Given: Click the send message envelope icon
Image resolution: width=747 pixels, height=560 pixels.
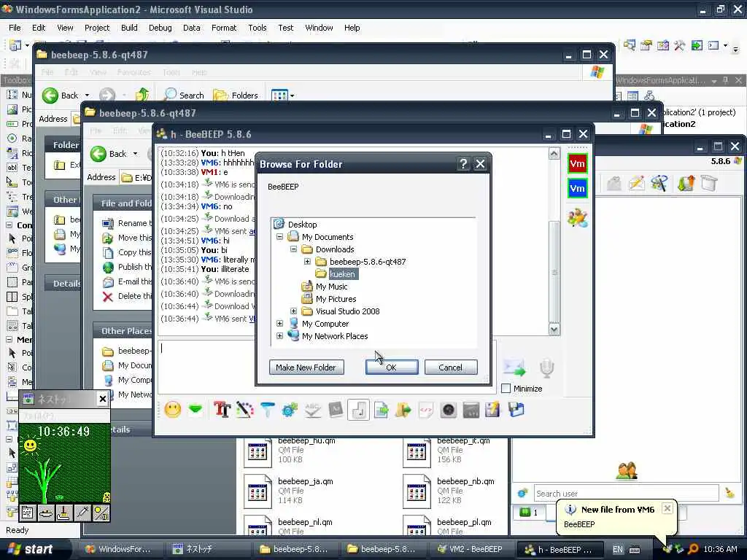Looking at the screenshot, I should [x=514, y=368].
